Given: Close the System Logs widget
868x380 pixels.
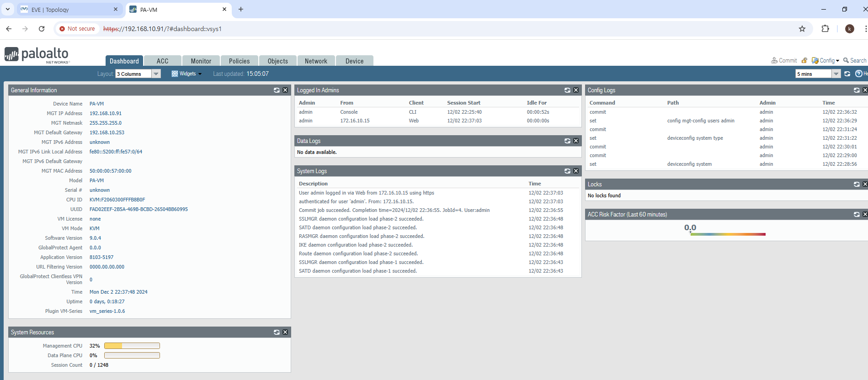Looking at the screenshot, I should 576,171.
